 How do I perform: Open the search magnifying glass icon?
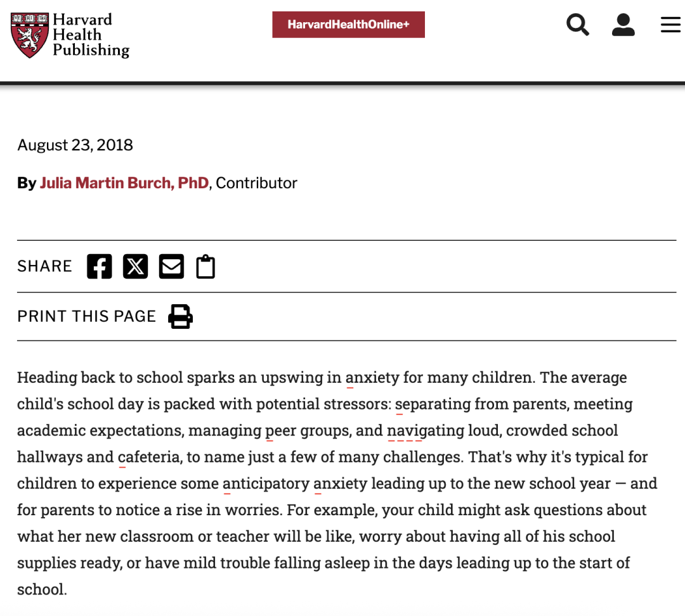point(578,25)
